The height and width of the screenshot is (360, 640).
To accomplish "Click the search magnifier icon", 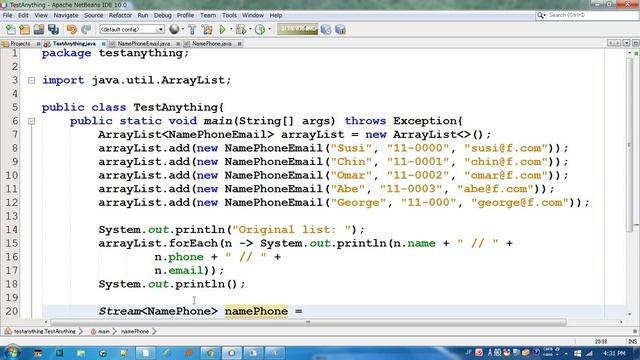I will click(x=541, y=15).
